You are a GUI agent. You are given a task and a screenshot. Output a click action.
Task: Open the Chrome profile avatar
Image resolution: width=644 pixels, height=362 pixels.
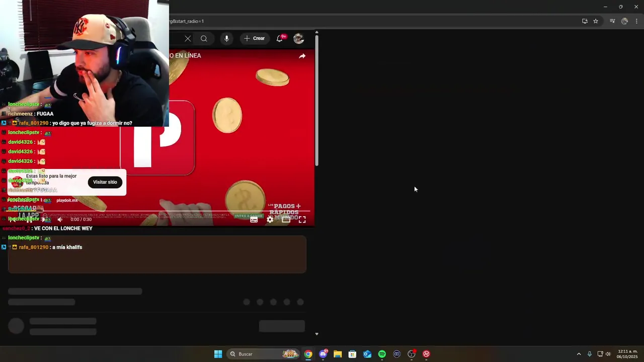tap(624, 21)
